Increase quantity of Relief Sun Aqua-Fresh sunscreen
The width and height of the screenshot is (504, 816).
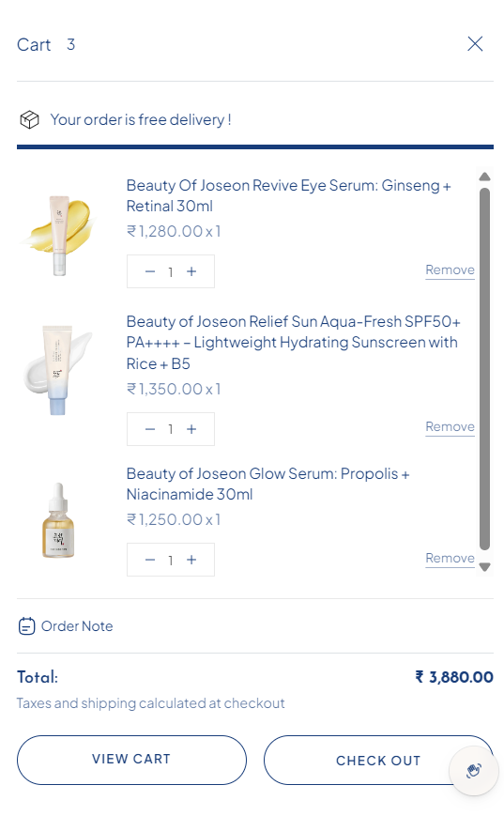(191, 429)
